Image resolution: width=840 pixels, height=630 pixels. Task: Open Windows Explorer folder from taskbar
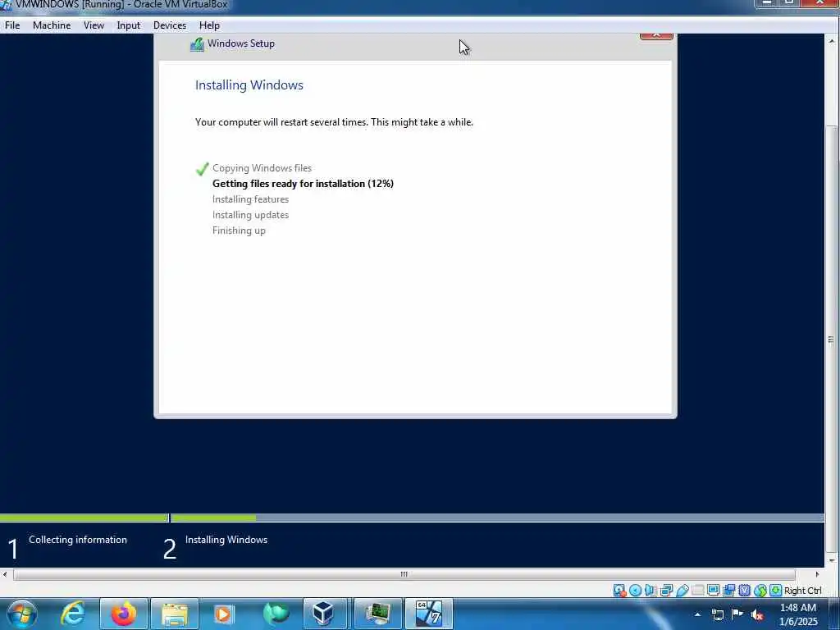175,614
